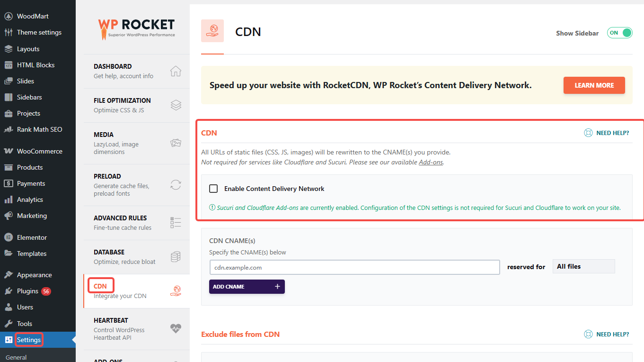644x362 pixels.
Task: Click the Heartbeat heart icon
Action: (x=176, y=328)
